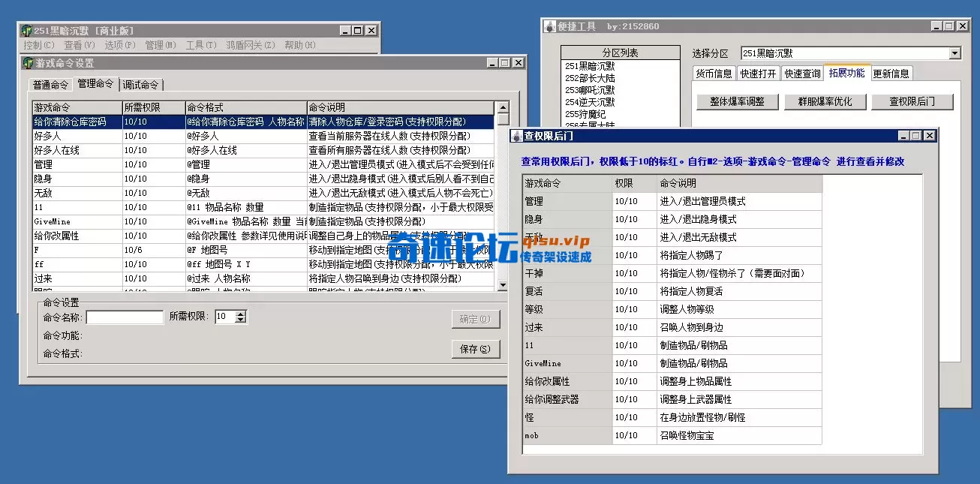Click the 便捷工具 title bar icon

click(x=548, y=26)
